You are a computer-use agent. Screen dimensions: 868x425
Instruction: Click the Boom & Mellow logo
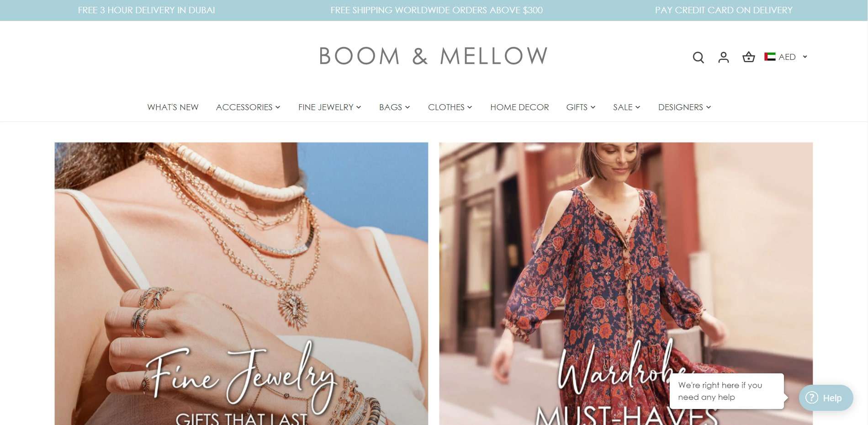[433, 56]
